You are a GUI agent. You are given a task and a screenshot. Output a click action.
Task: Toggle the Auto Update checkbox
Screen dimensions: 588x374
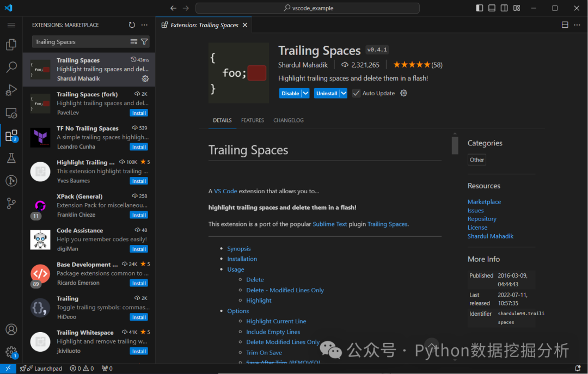(356, 93)
